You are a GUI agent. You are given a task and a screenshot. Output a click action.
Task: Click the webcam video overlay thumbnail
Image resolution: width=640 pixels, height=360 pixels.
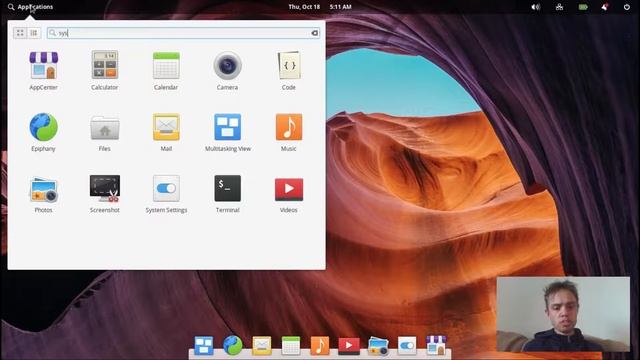(x=563, y=314)
